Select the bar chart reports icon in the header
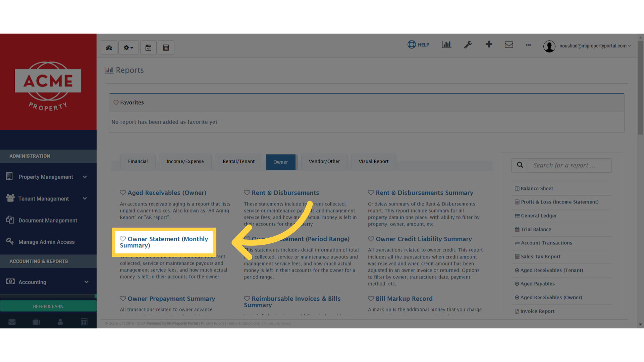Viewport: 644px width, 362px height. pyautogui.click(x=446, y=44)
